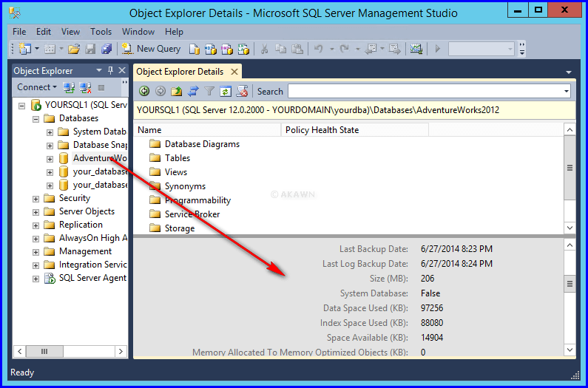The width and height of the screenshot is (588, 388).
Task: Click the Undo arrow icon
Action: (x=318, y=49)
